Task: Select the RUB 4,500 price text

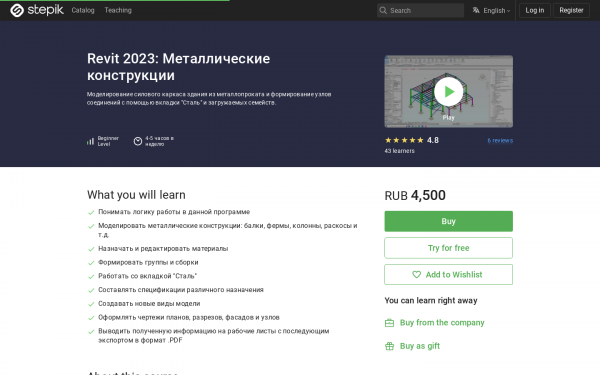Action: pyautogui.click(x=415, y=196)
